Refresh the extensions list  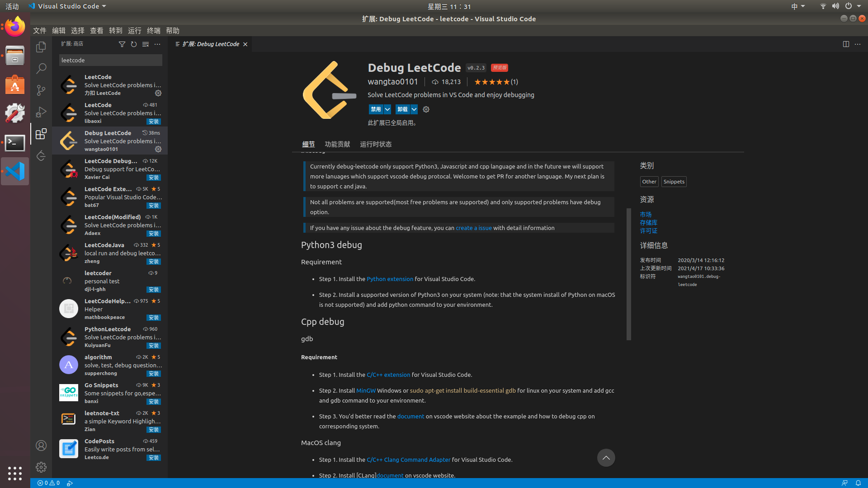point(134,44)
